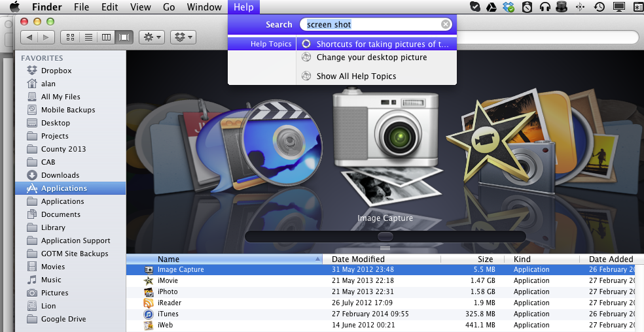Select highlighted Applications sidebar item

(x=71, y=188)
